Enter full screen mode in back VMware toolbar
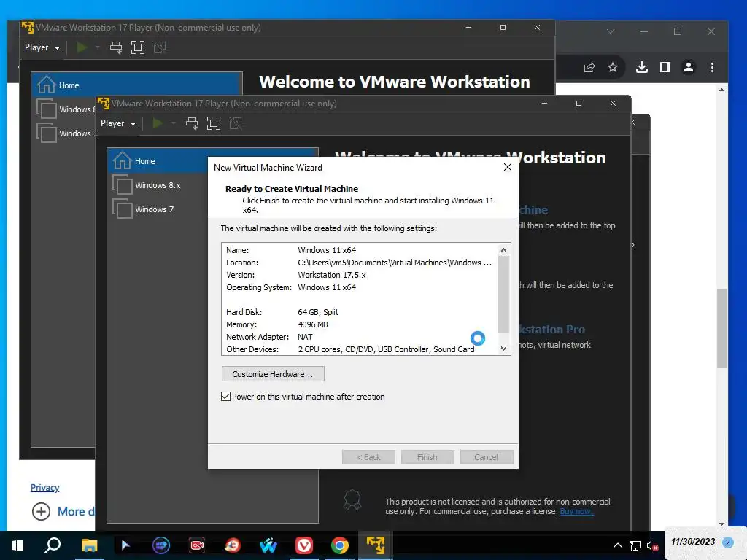Viewport: 747px width, 560px height. [x=138, y=47]
